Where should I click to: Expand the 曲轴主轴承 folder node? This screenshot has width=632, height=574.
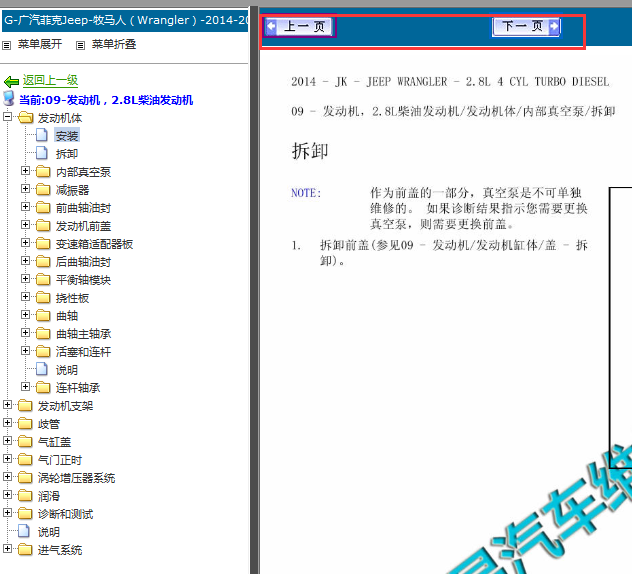(25, 333)
